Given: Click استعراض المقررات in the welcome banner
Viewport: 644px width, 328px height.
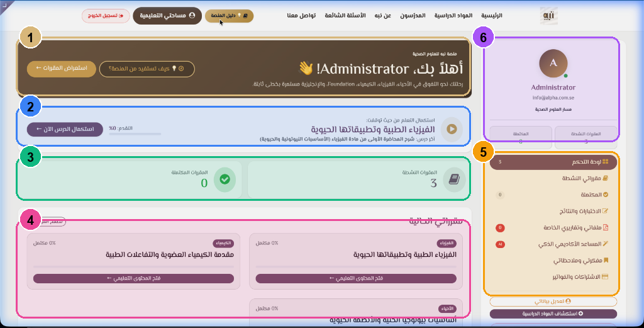Looking at the screenshot, I should tap(61, 69).
